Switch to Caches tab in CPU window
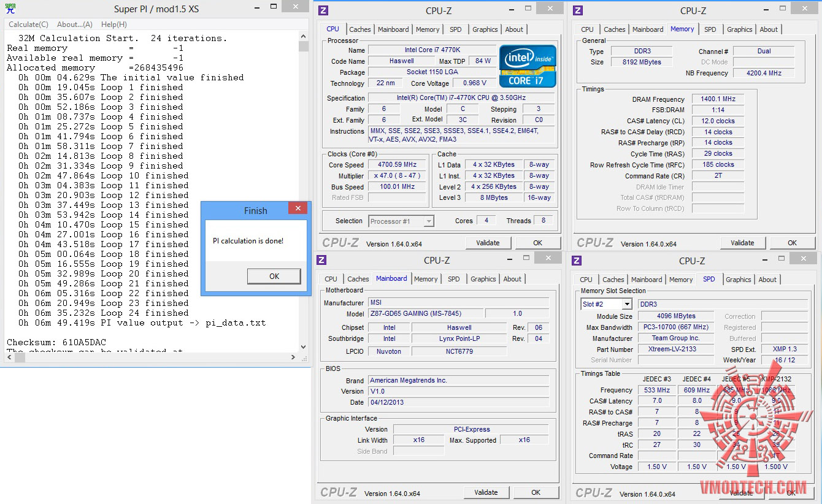The height and width of the screenshot is (504, 822). tap(360, 29)
